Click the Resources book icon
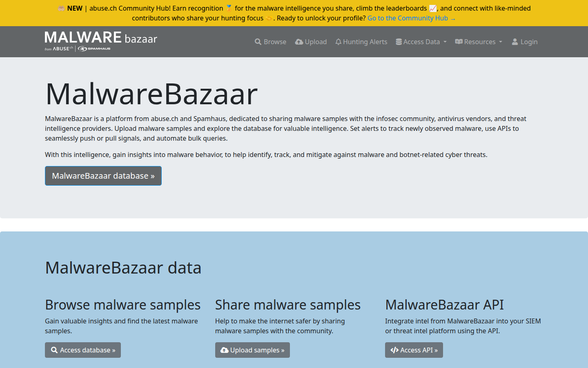Viewport: 588px width, 368px height. [x=459, y=42]
